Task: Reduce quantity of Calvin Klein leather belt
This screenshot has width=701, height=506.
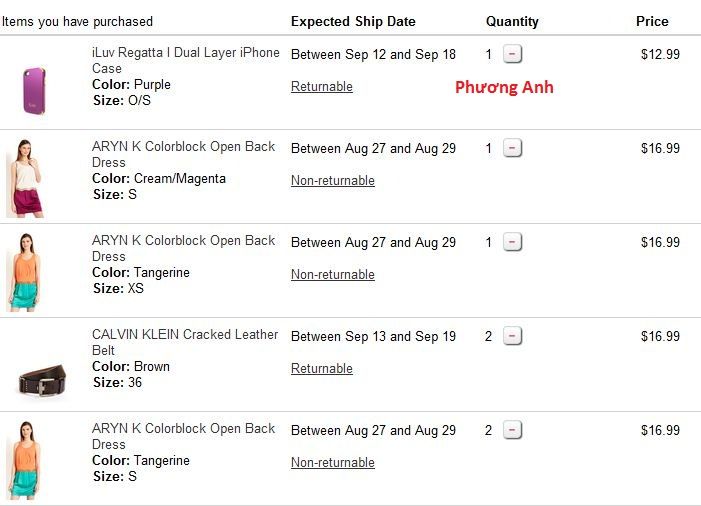Action: [512, 336]
